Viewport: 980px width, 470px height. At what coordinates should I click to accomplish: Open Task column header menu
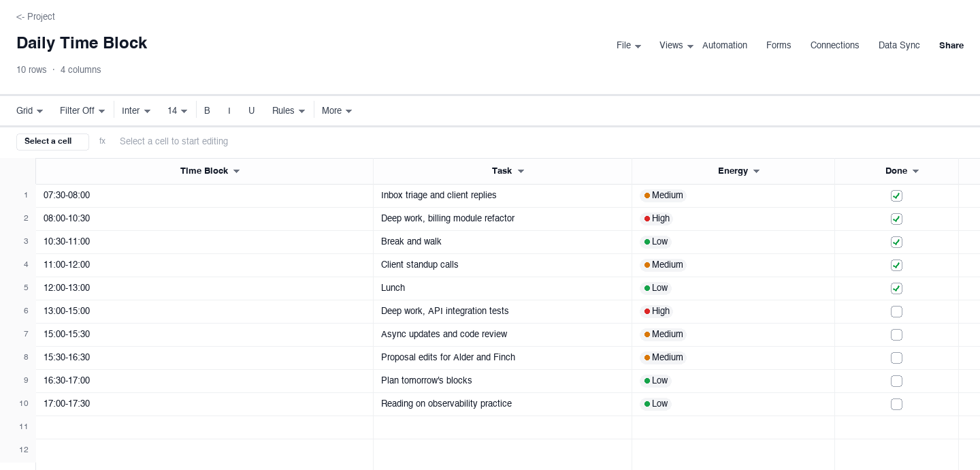click(521, 172)
